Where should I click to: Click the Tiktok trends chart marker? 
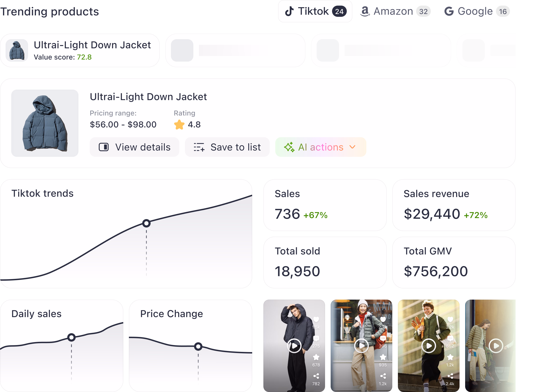click(x=146, y=223)
